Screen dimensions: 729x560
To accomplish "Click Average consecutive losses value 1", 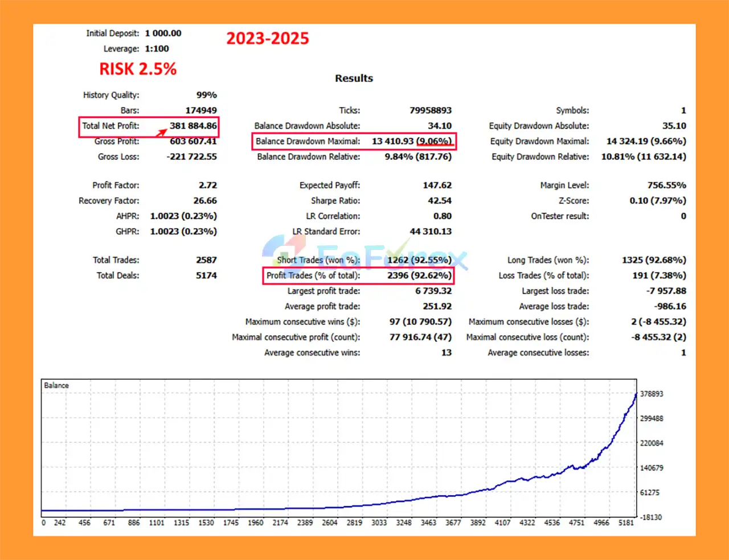I will 683,352.
